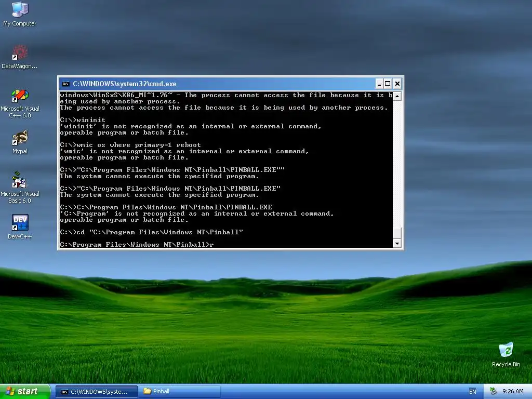Click the EN language bar indicator
The image size is (532, 399).
[472, 392]
